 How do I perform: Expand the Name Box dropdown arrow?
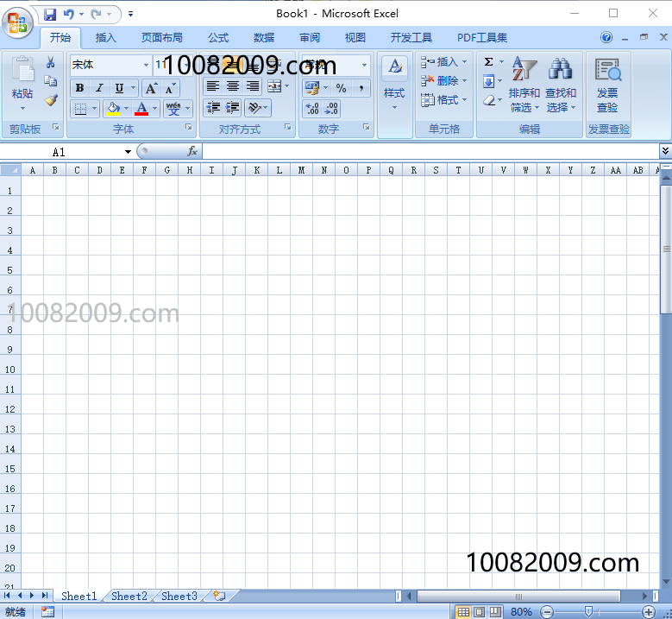click(x=128, y=152)
